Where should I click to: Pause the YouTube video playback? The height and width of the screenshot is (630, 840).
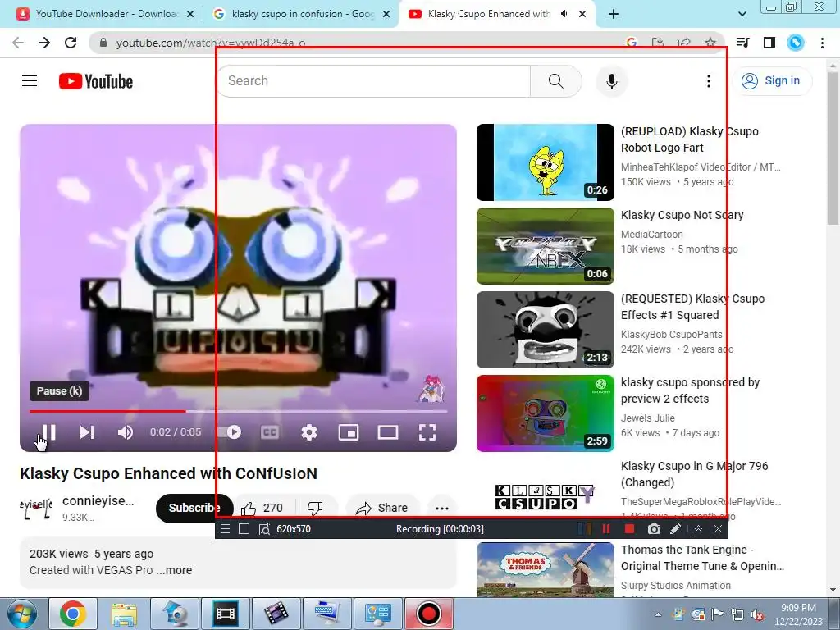coord(48,431)
